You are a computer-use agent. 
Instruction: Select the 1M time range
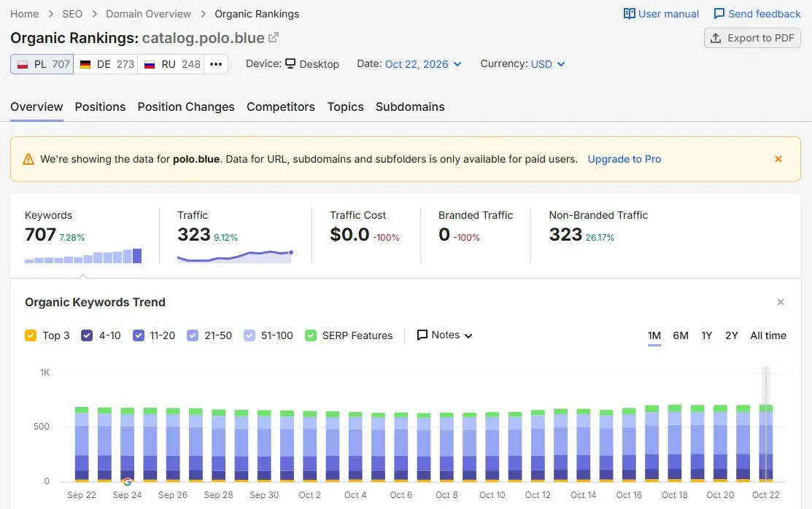654,335
